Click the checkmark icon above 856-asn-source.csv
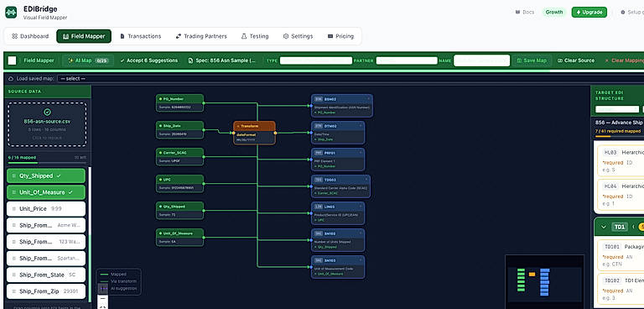This screenshot has height=309, width=644. tap(47, 112)
